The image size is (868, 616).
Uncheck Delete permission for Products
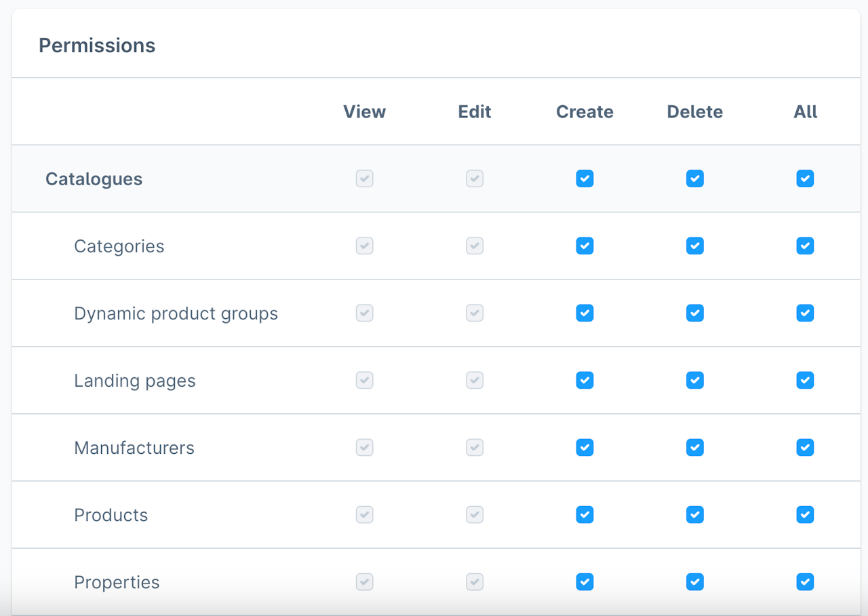pyautogui.click(x=694, y=514)
